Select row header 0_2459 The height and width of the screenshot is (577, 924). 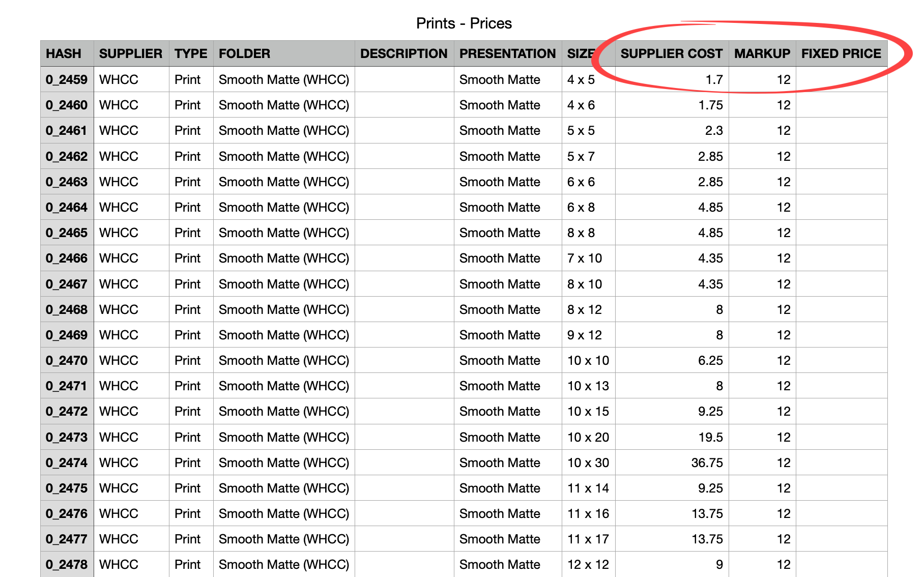(x=67, y=79)
